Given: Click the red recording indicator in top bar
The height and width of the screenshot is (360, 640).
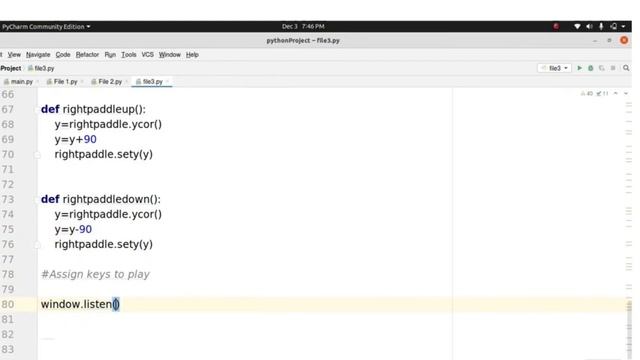Looking at the screenshot, I should [x=556, y=27].
